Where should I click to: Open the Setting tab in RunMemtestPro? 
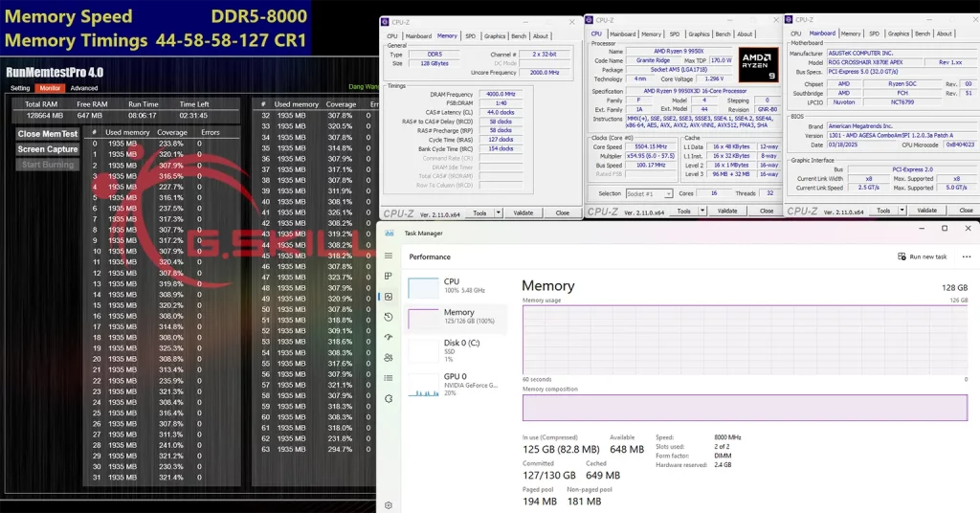[x=20, y=88]
